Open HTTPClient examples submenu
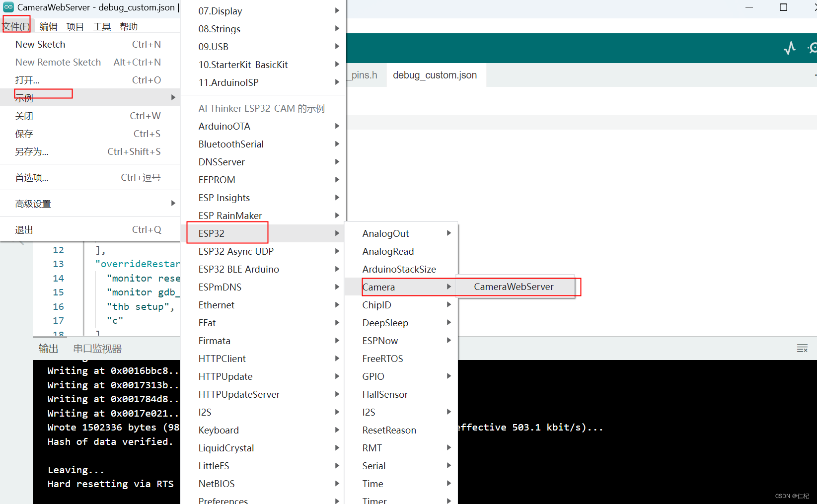This screenshot has height=504, width=817. click(263, 359)
